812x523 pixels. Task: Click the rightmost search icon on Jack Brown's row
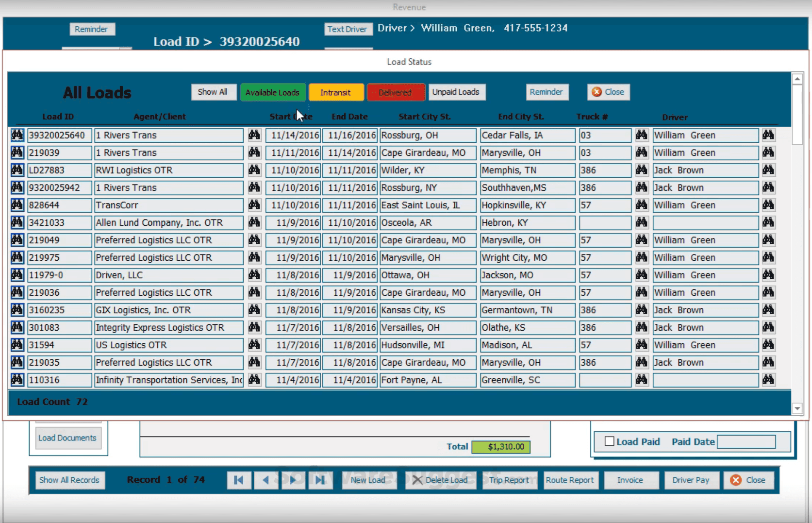pyautogui.click(x=769, y=170)
